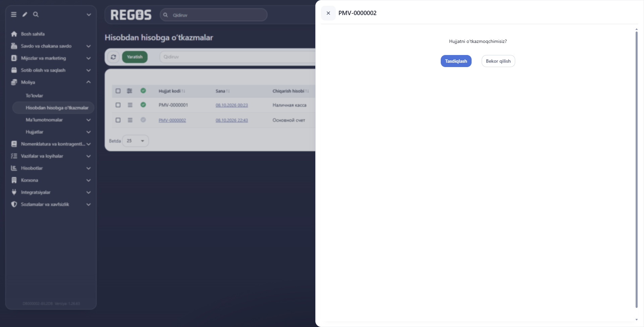Click Bekor qilish to cancel
Screen dimensions: 644x327
tap(498, 61)
